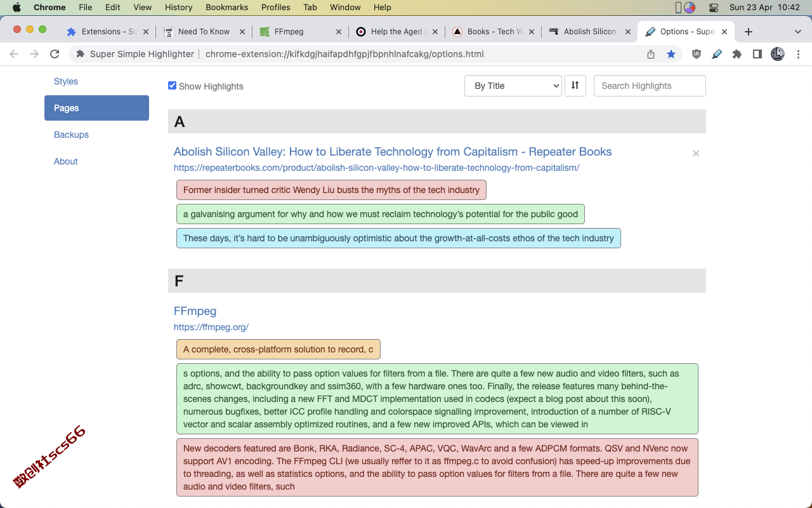This screenshot has height=508, width=812.
Task: Close the FFmpeg tab
Action: coord(338,32)
